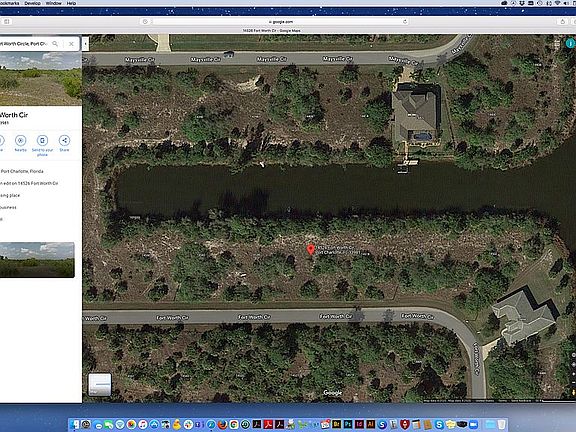Switch map layer with bottom-left thumbnail
Viewport: 576px width, 432px height.
point(100,385)
